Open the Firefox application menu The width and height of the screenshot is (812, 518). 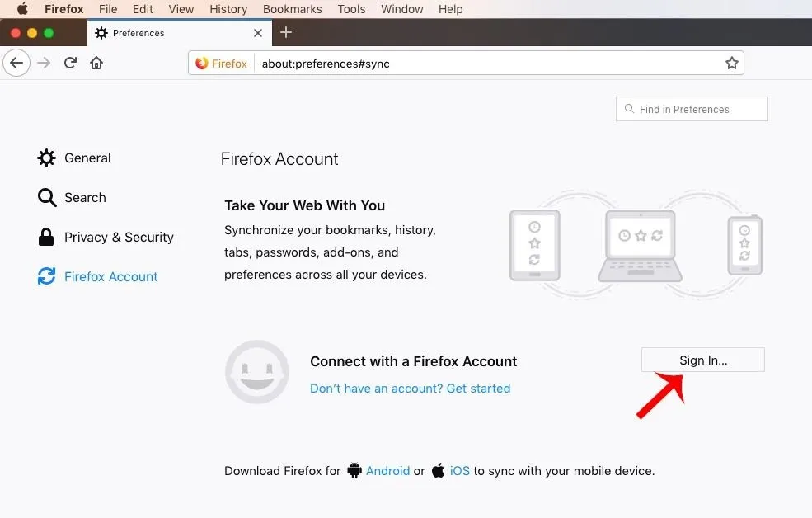coord(63,9)
